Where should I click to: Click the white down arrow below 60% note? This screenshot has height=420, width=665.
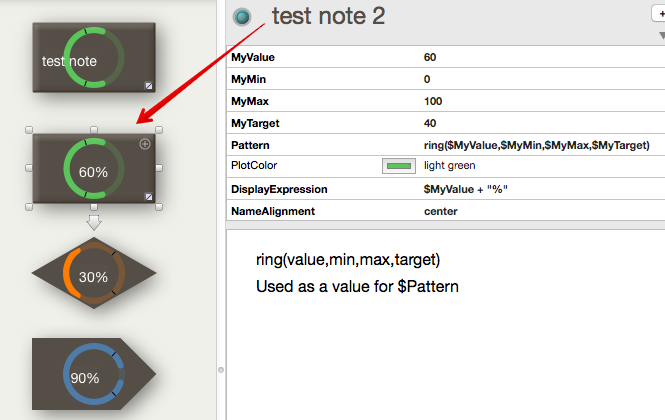point(94,222)
